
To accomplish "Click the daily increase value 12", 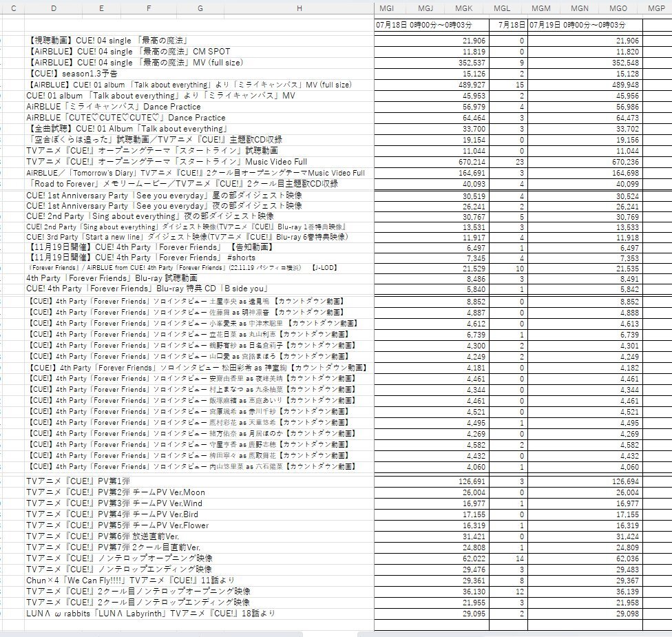I will (x=519, y=592).
